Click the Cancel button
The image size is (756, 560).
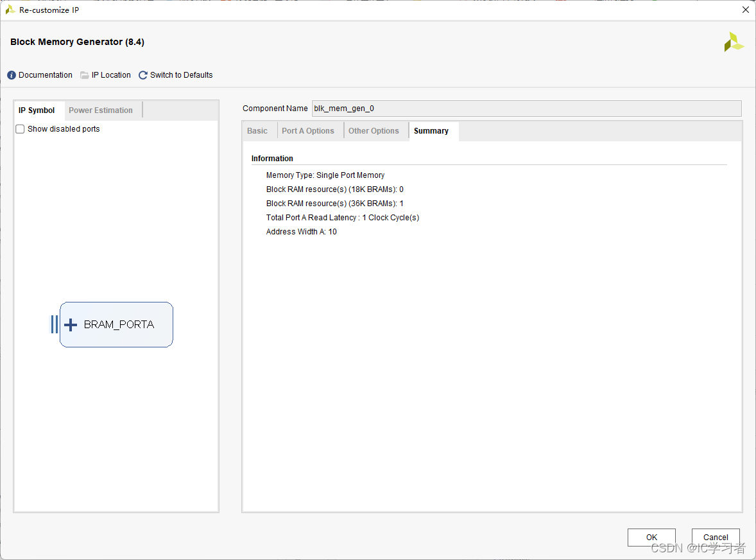(x=716, y=538)
